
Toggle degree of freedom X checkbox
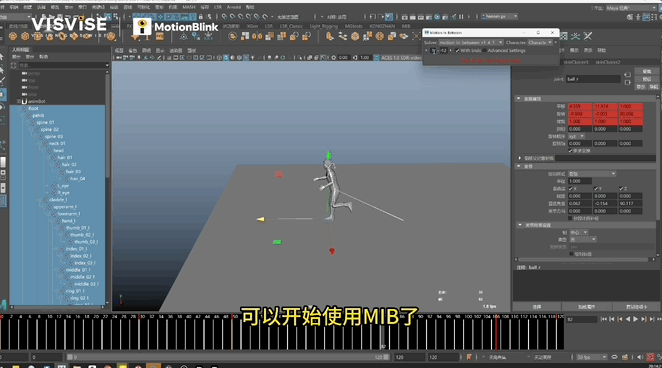pyautogui.click(x=571, y=189)
